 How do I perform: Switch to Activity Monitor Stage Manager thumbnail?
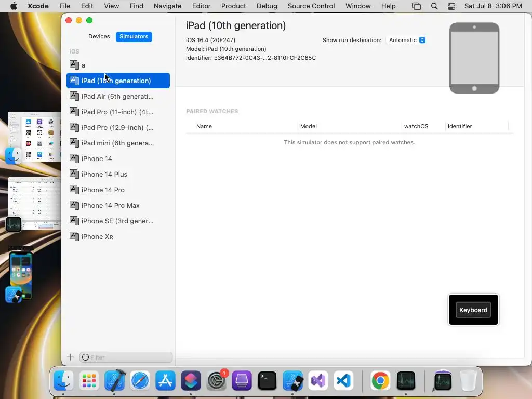(34, 203)
